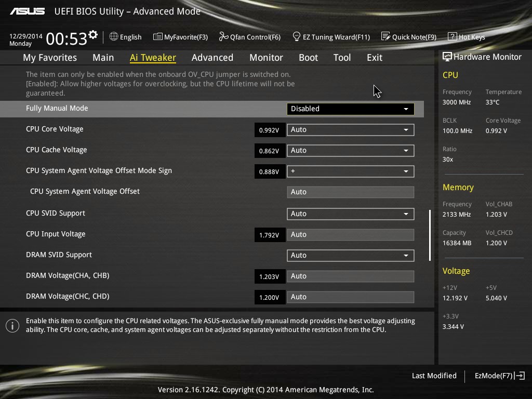Click the 5.040 V reading
Image resolution: width=532 pixels, height=399 pixels.
pyautogui.click(x=496, y=298)
